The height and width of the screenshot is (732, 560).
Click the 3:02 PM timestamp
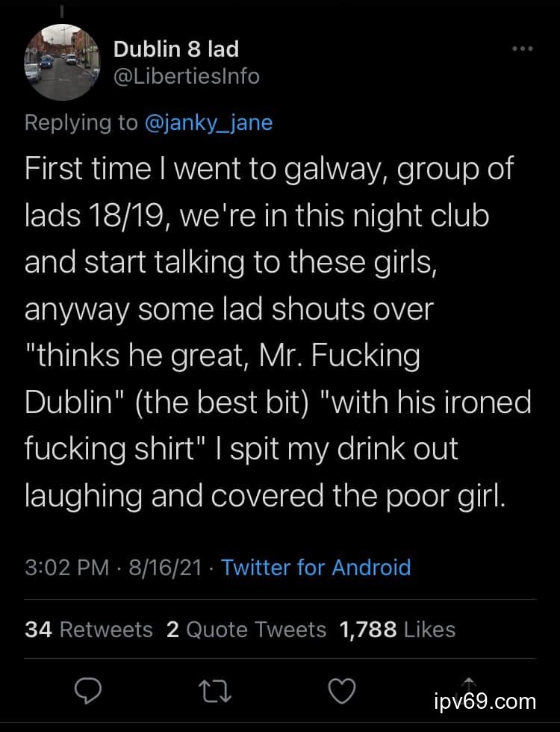(x=67, y=567)
